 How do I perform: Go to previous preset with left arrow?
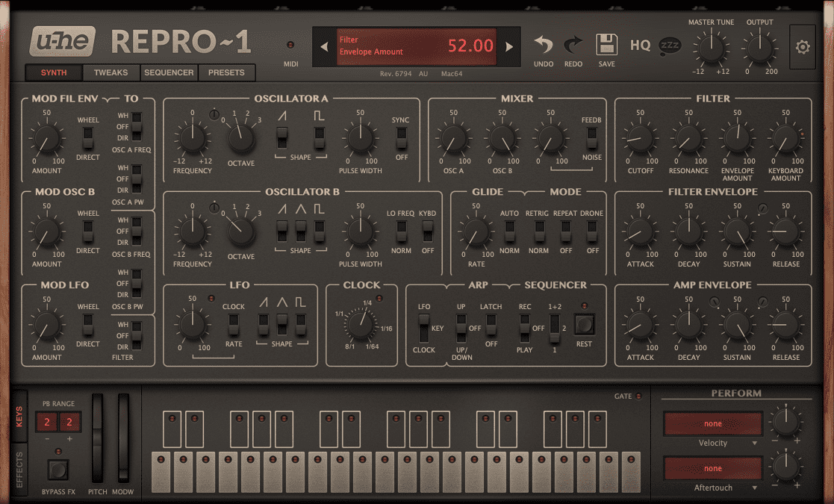coord(325,47)
